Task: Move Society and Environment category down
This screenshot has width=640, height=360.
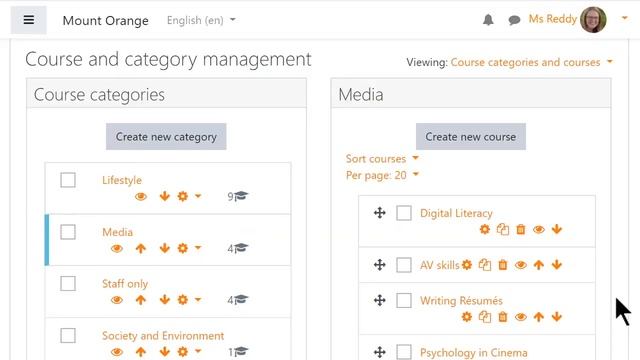Action: click(164, 352)
